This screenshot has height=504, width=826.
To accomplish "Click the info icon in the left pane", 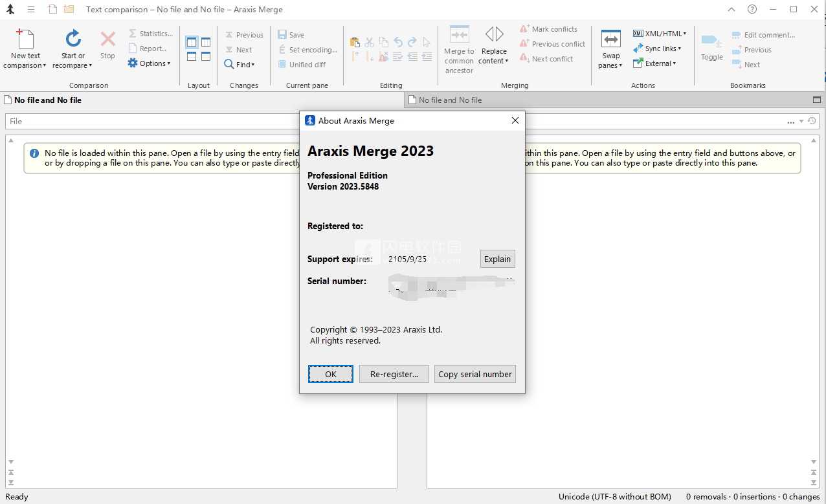I will pyautogui.click(x=34, y=153).
